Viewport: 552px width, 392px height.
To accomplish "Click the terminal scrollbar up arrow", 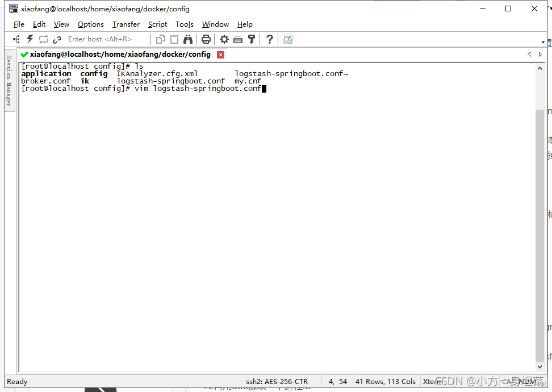I will (540, 69).
